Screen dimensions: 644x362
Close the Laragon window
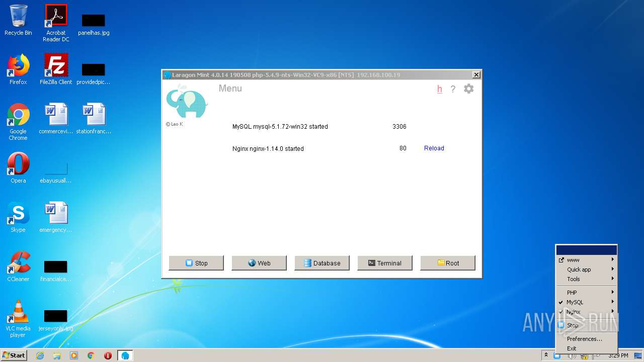pos(476,75)
